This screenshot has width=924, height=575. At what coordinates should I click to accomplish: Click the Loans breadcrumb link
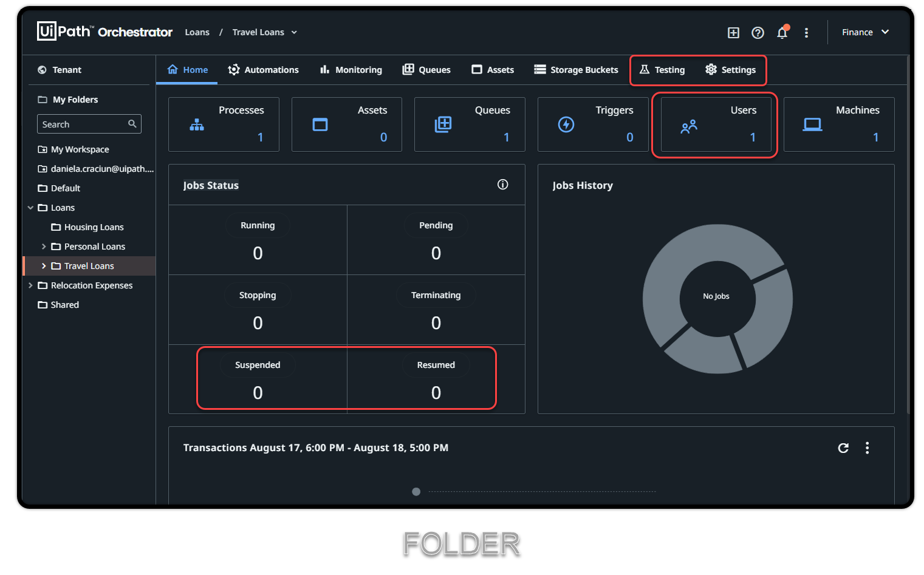point(197,32)
